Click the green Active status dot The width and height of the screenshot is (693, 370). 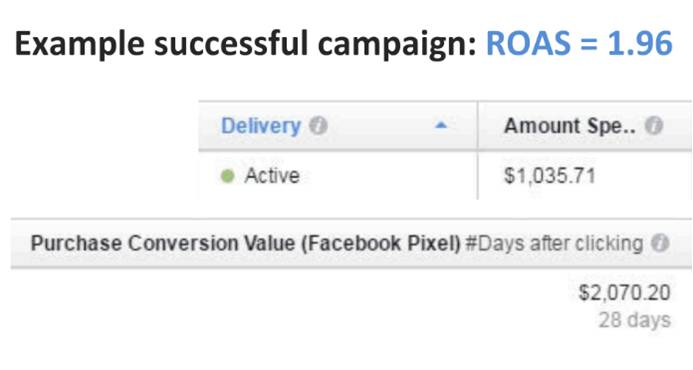[227, 176]
